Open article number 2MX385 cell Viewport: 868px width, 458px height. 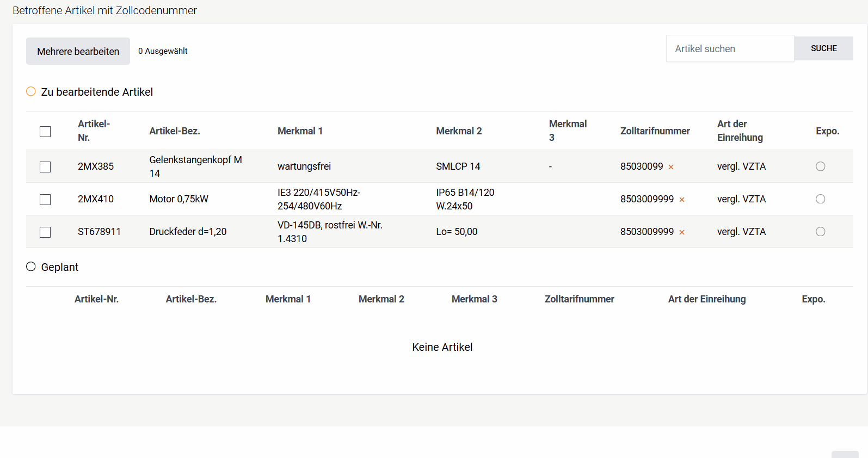(x=96, y=166)
